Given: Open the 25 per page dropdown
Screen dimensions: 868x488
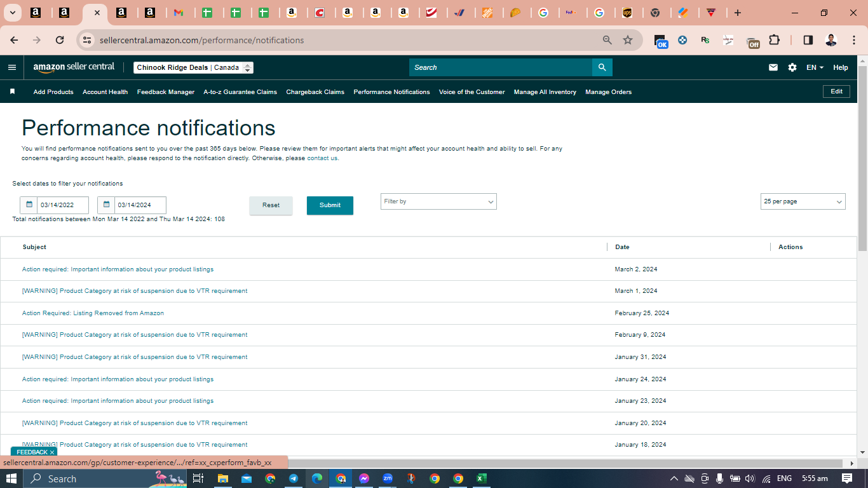Looking at the screenshot, I should click(803, 201).
